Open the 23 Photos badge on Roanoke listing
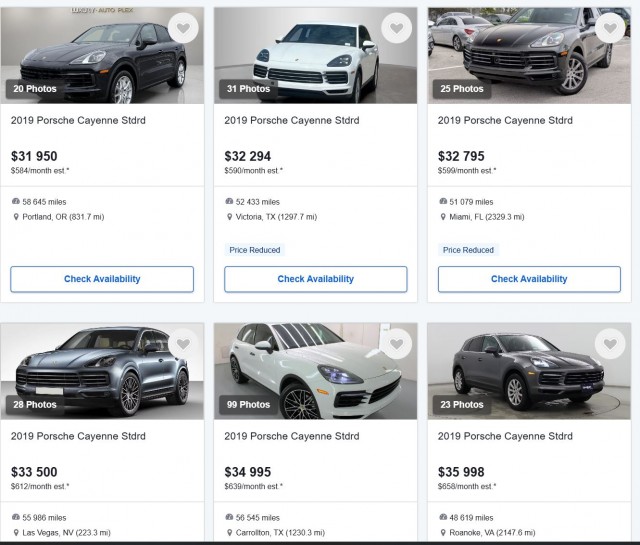640x545 pixels. (462, 405)
